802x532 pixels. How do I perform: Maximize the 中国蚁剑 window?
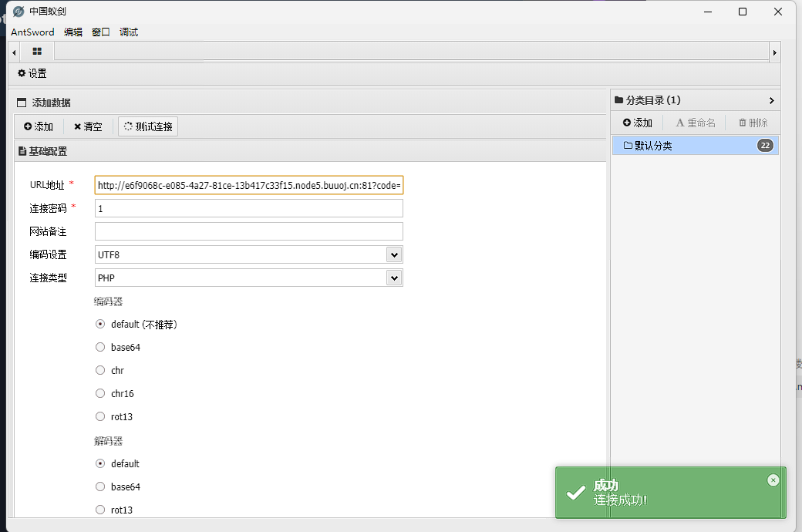[x=743, y=12]
